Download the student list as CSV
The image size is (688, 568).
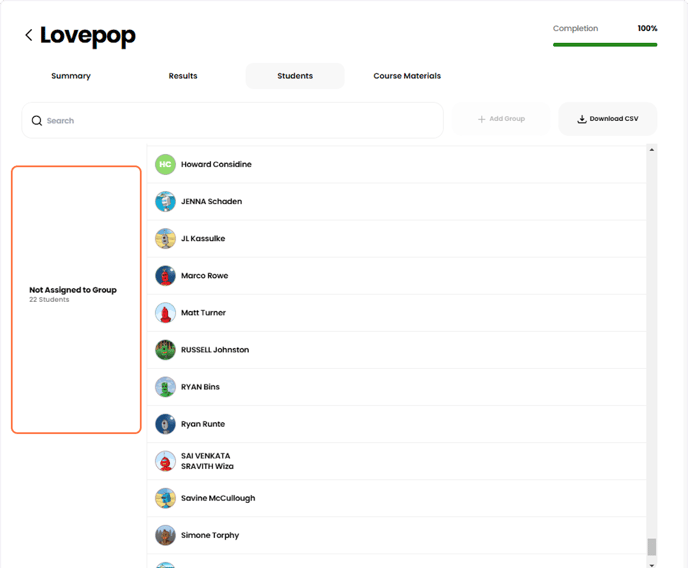(607, 119)
